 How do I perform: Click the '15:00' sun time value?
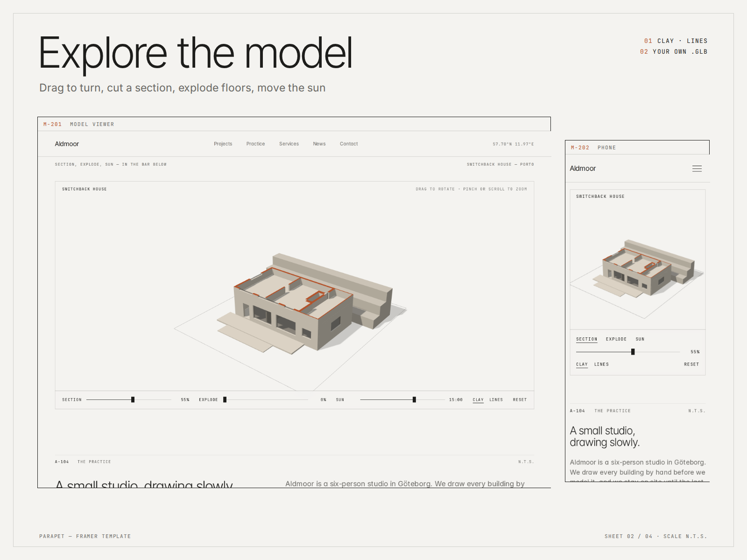pyautogui.click(x=456, y=399)
